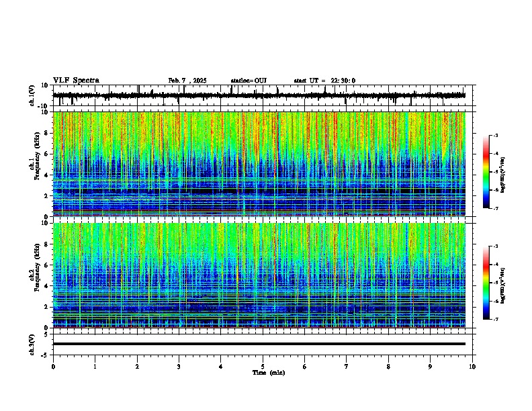Click time axis tick label '4'
This screenshot has height=411, width=532.
(x=221, y=367)
